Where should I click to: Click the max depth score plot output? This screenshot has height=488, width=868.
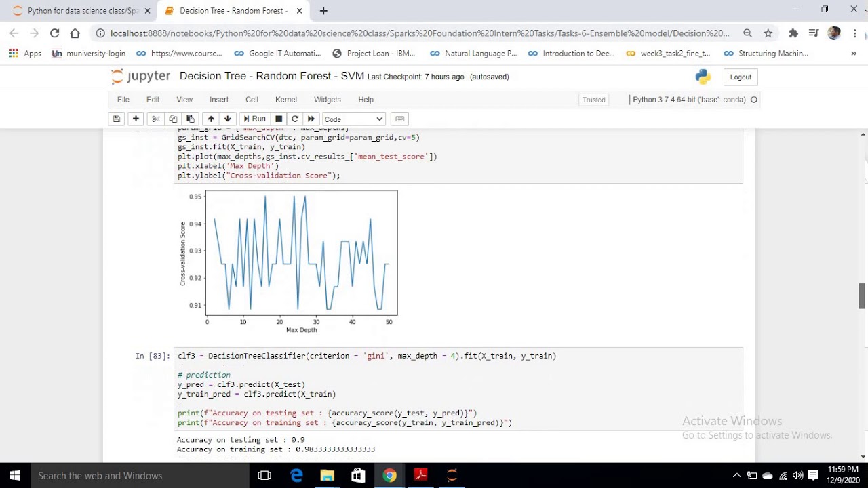[290, 262]
